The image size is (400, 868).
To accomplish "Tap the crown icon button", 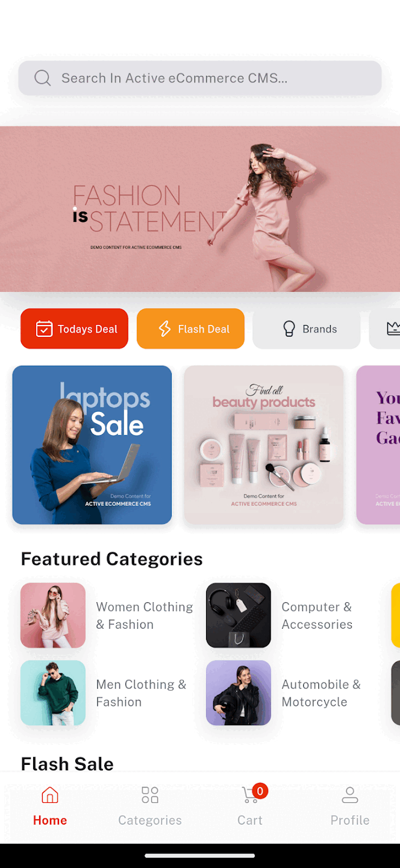I will point(393,329).
